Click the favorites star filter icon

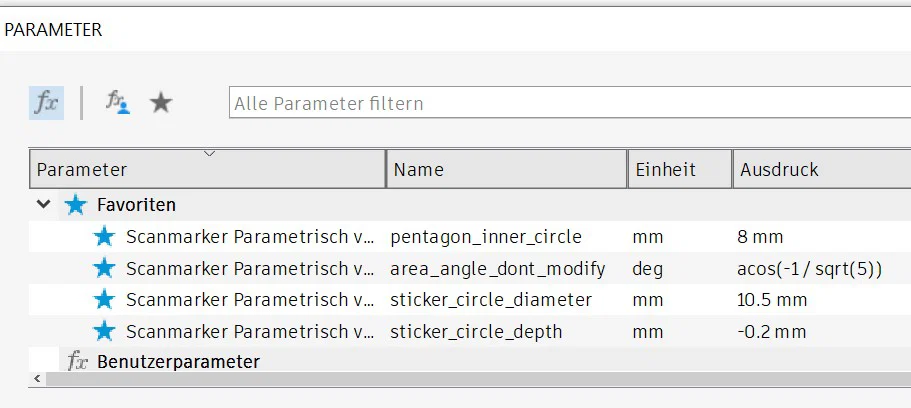(x=161, y=102)
